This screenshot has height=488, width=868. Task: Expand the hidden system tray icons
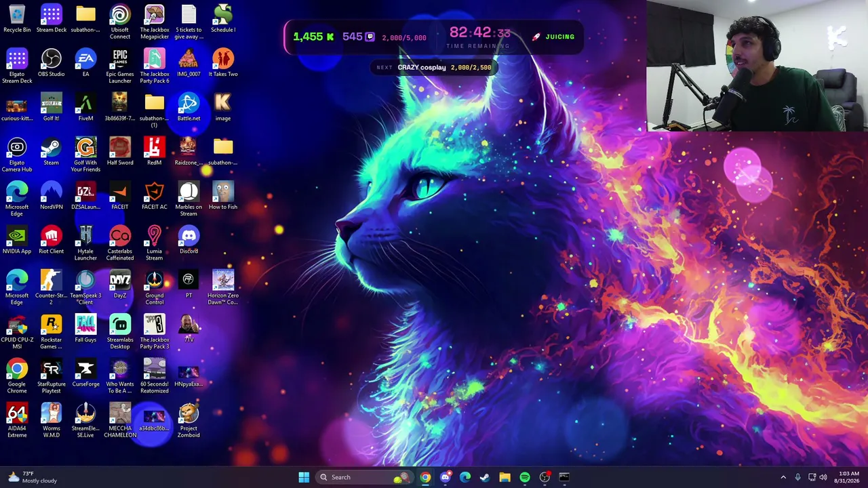(x=783, y=477)
